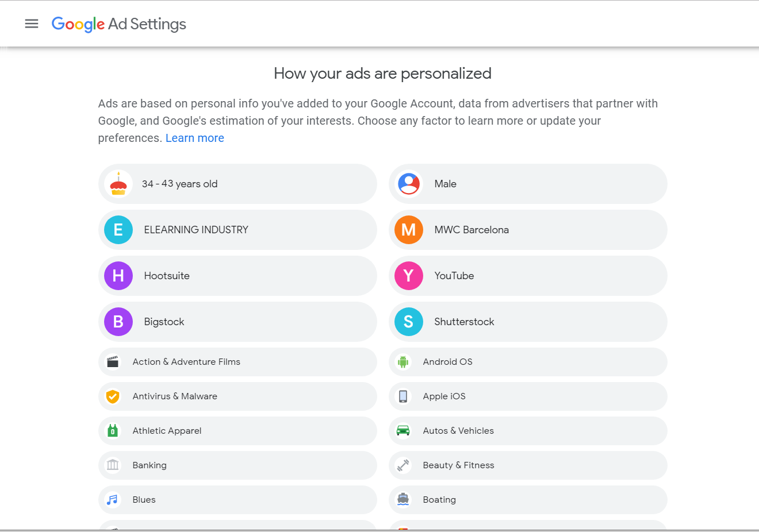The image size is (759, 532).
Task: Open the Learn more link
Action: 195,138
